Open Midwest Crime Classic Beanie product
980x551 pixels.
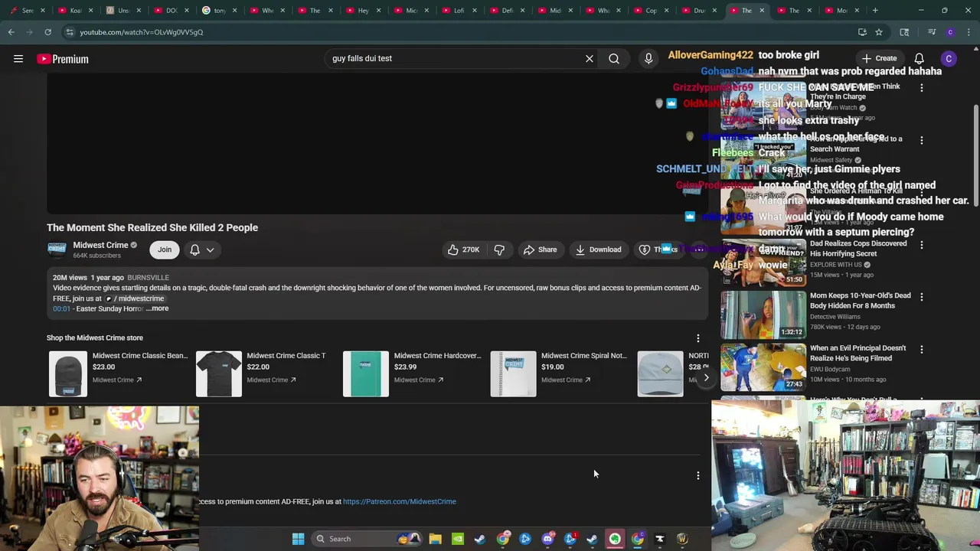point(117,374)
